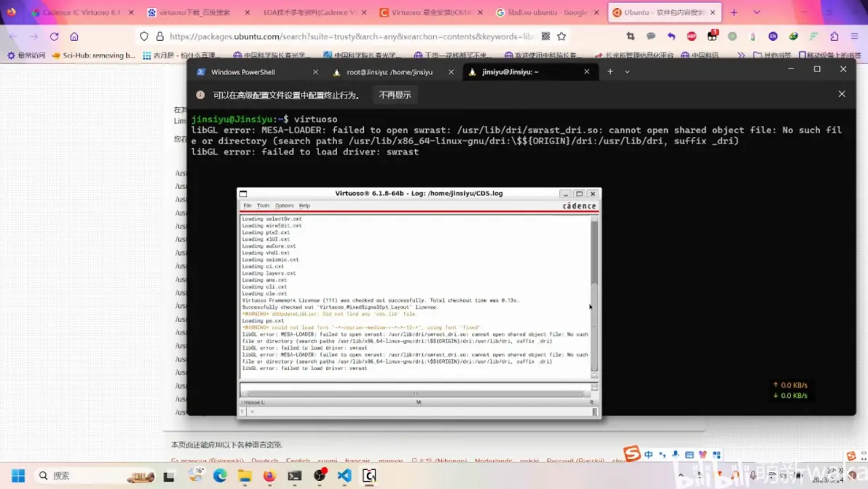This screenshot has height=489, width=868.
Task: Open the Cadence Virtuoso taskbar icon
Action: (x=369, y=476)
